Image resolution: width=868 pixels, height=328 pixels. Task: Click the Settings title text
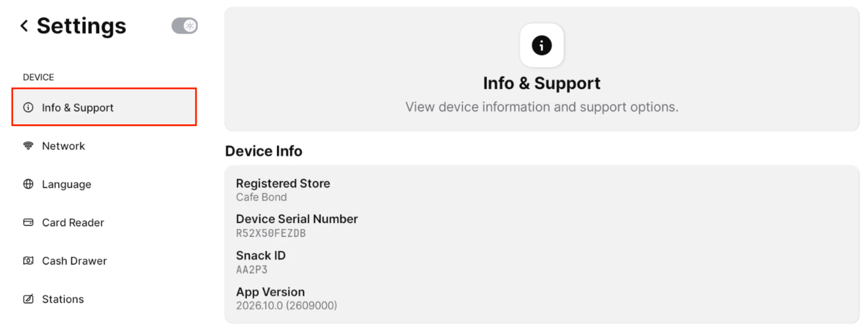tap(81, 26)
